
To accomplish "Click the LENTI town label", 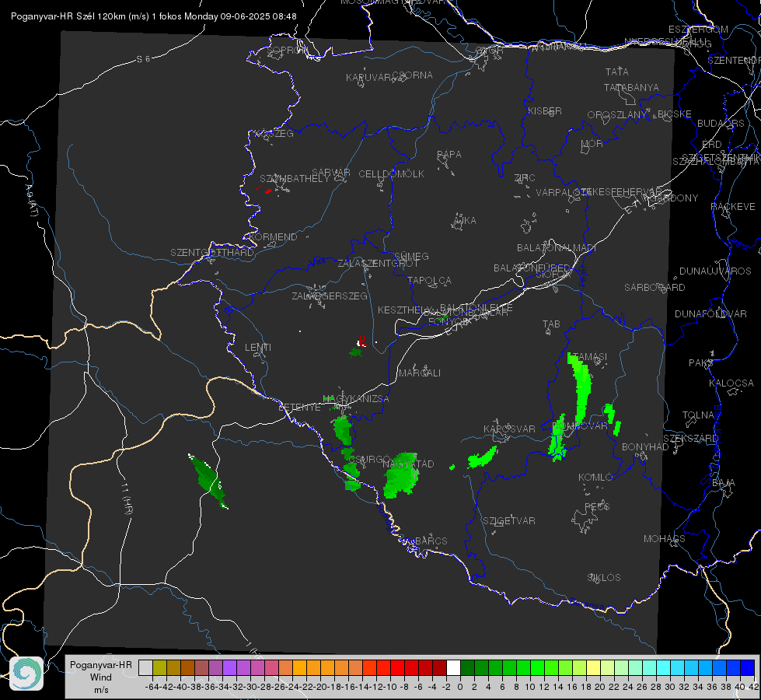I will (x=258, y=348).
